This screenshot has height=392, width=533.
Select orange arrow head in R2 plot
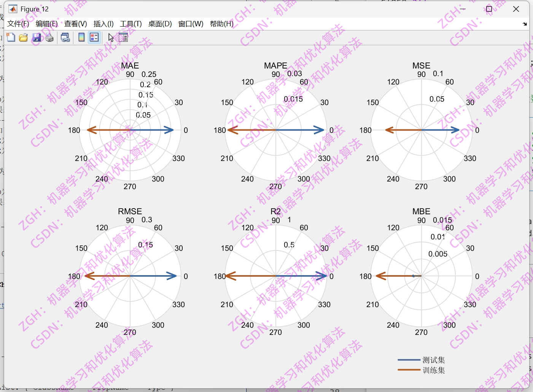(231, 276)
